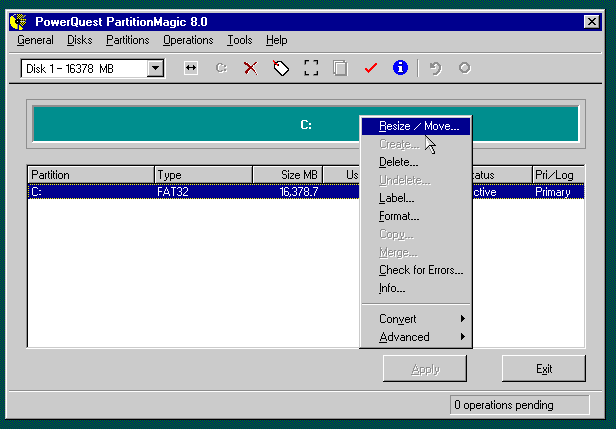This screenshot has height=429, width=616.
Task: Click the Resize/Move partition toolbar icon
Action: (x=191, y=68)
